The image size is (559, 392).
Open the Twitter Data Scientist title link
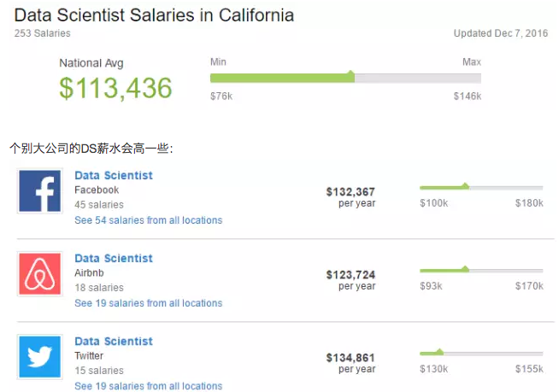point(114,342)
